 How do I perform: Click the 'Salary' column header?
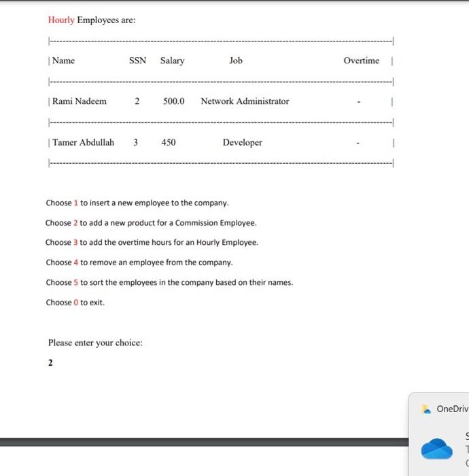173,61
